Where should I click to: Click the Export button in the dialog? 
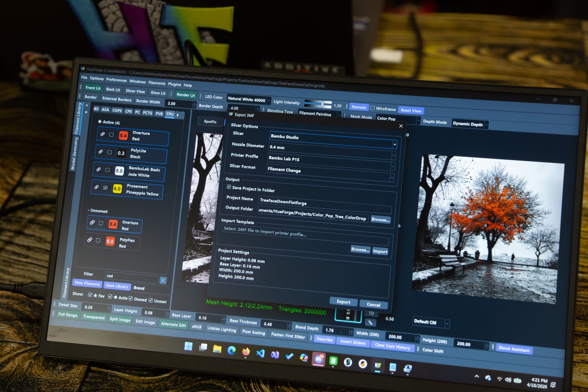343,302
